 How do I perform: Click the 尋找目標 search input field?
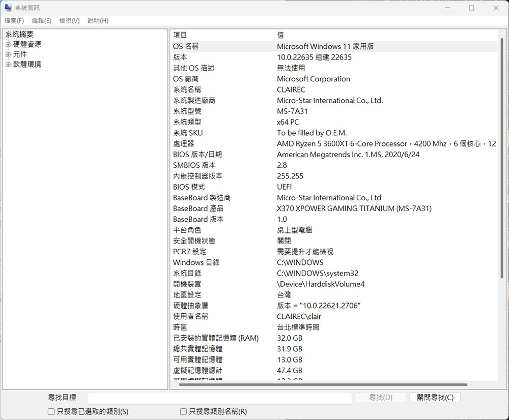pyautogui.click(x=219, y=398)
